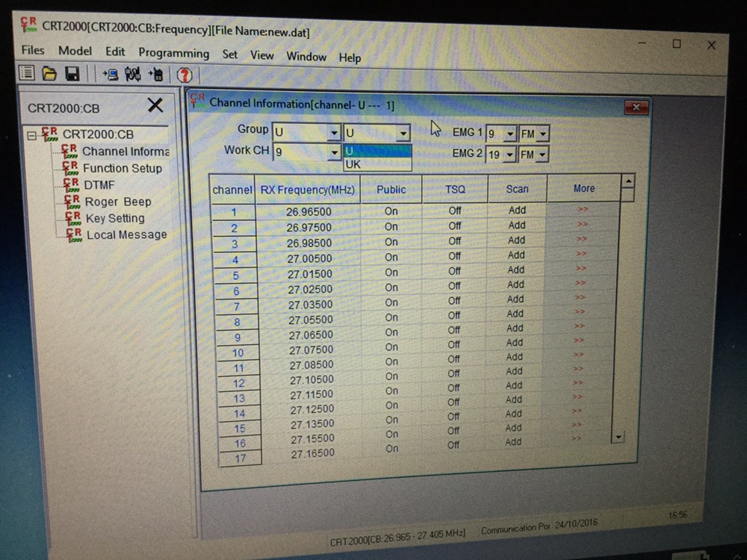Click the CR icon beside Local Message
Screen dimensions: 747x560
[x=74, y=234]
